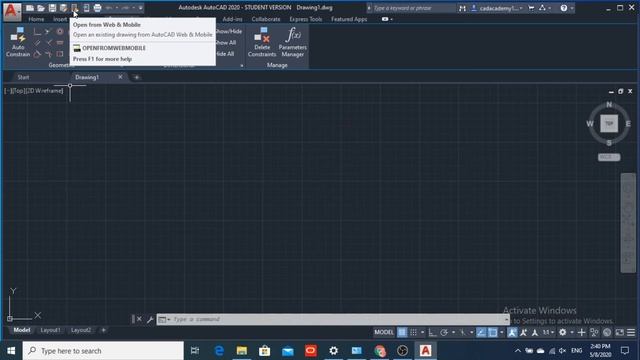Expand the Quick Access Toolbar customize arrow
The image size is (640, 360).
pyautogui.click(x=140, y=8)
